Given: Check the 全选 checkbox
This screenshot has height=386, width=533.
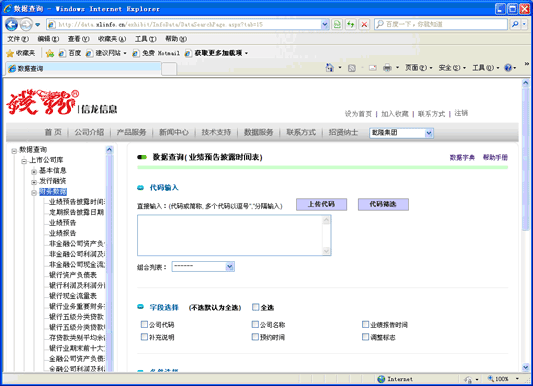Looking at the screenshot, I should click(255, 307).
